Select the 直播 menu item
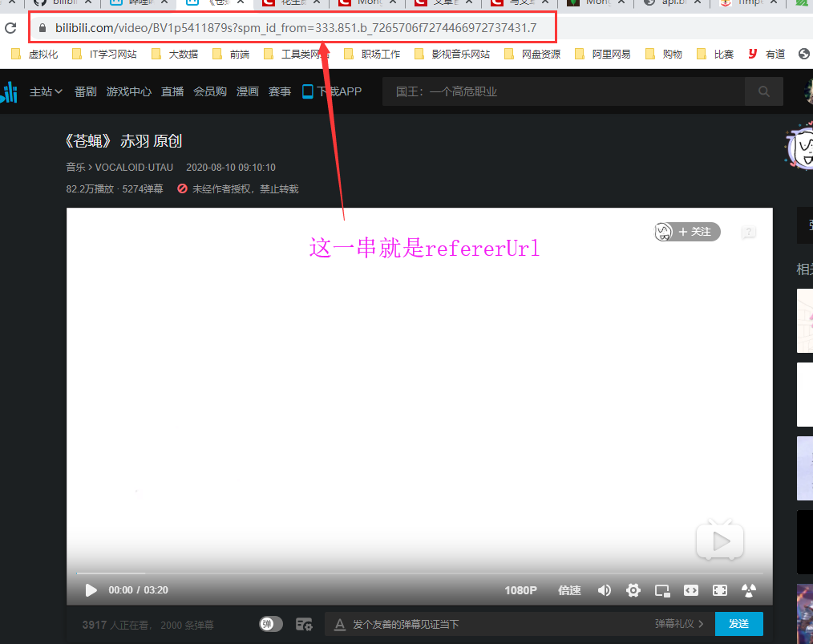The width and height of the screenshot is (813, 644). [172, 91]
